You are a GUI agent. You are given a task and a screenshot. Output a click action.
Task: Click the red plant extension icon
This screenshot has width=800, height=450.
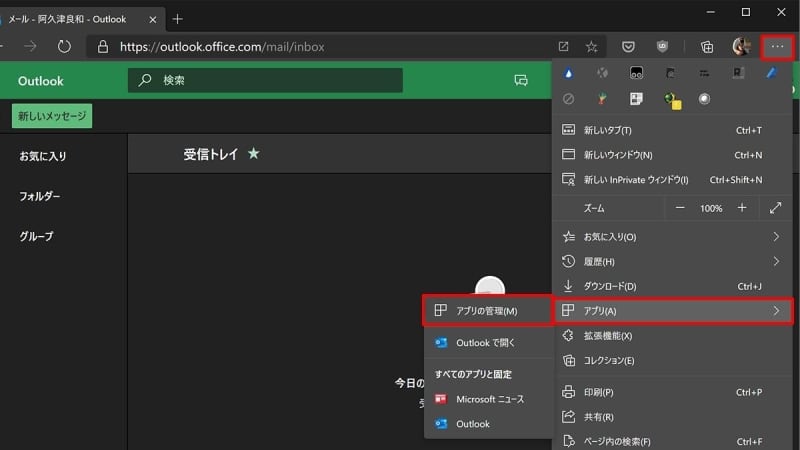pos(603,98)
